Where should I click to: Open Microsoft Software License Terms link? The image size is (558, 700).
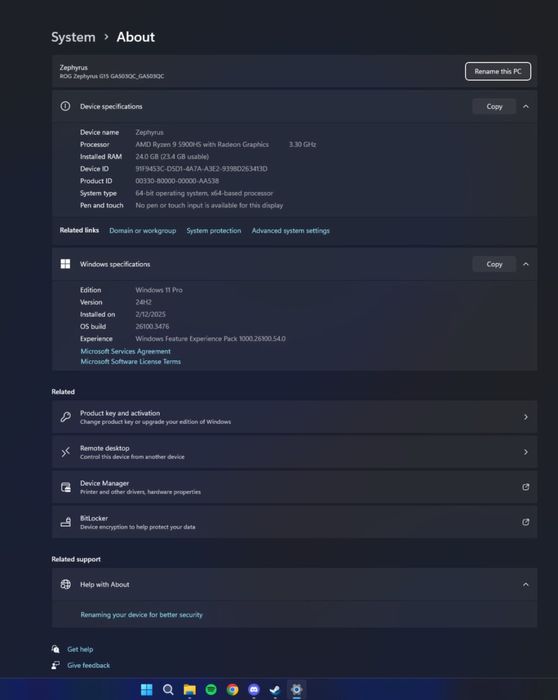[130, 362]
